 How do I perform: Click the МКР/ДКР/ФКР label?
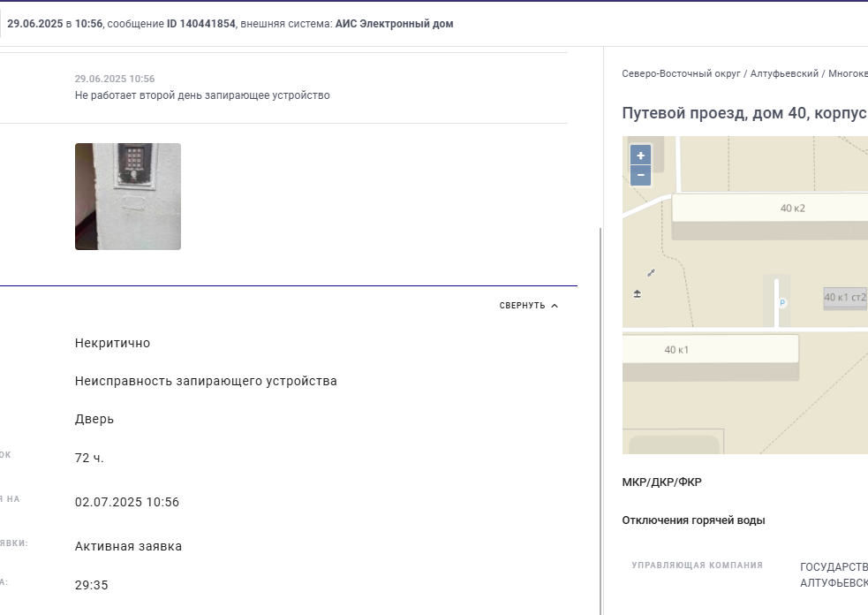661,482
